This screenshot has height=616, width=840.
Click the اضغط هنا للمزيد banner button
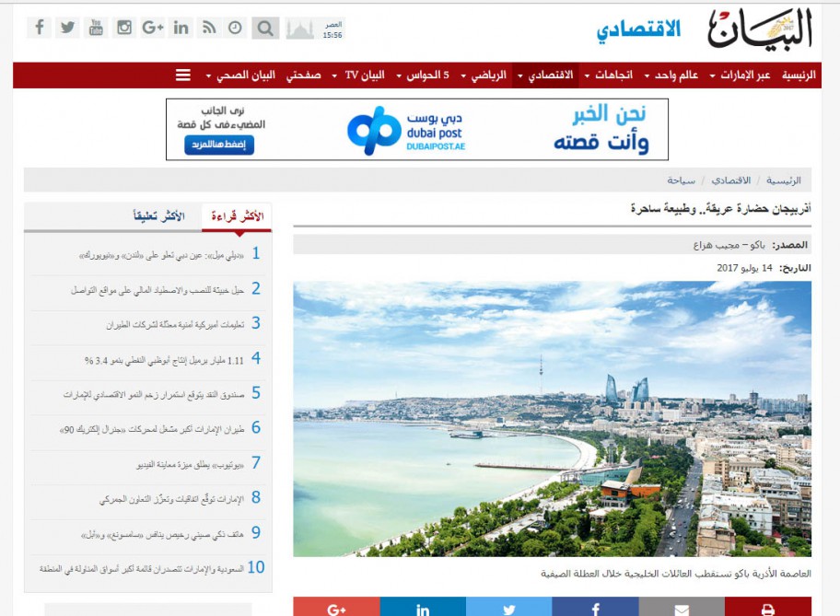[219, 145]
